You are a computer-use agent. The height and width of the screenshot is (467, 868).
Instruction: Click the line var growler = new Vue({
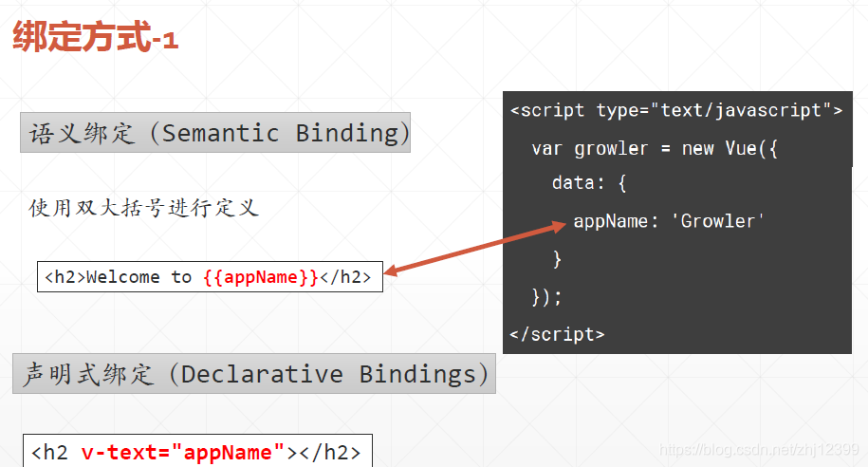click(x=655, y=148)
